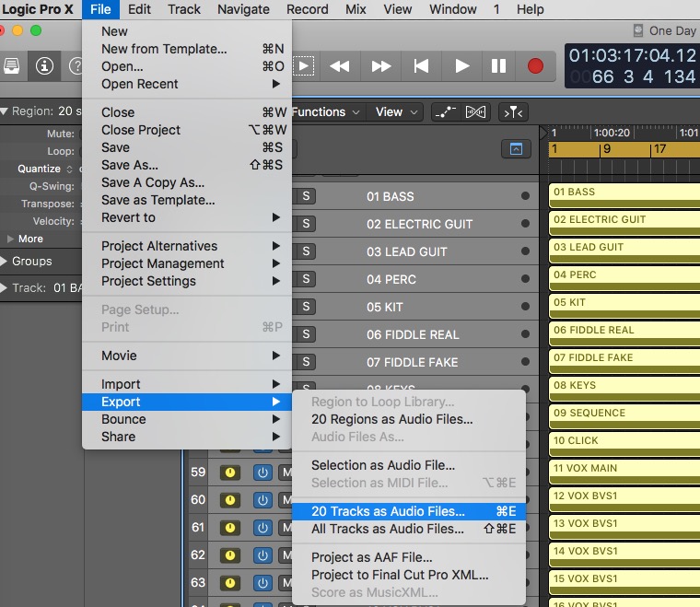Screen dimensions: 700x607
Task: Toggle power button on track 59
Action: [x=262, y=473]
